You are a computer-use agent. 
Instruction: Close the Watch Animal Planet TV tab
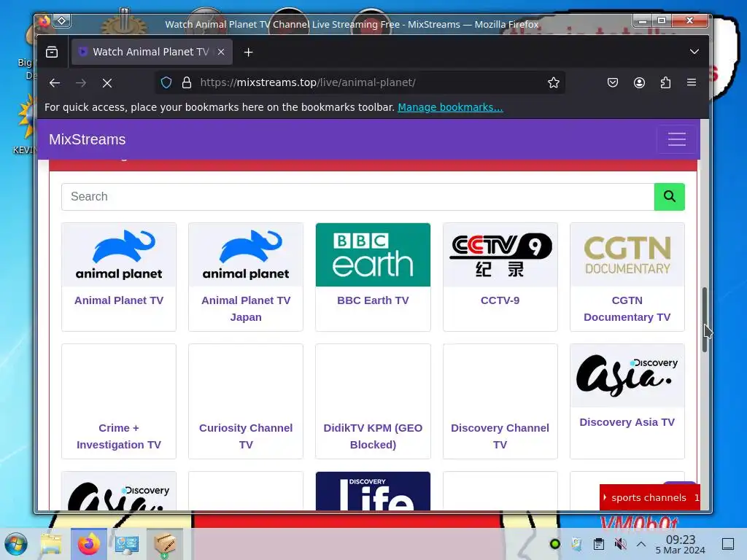pyautogui.click(x=221, y=52)
